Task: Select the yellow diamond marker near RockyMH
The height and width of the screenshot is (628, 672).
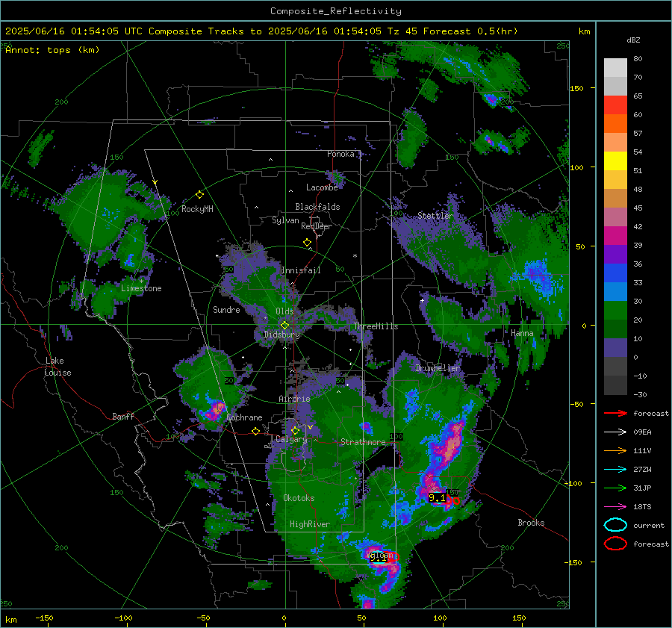Action: (x=199, y=195)
